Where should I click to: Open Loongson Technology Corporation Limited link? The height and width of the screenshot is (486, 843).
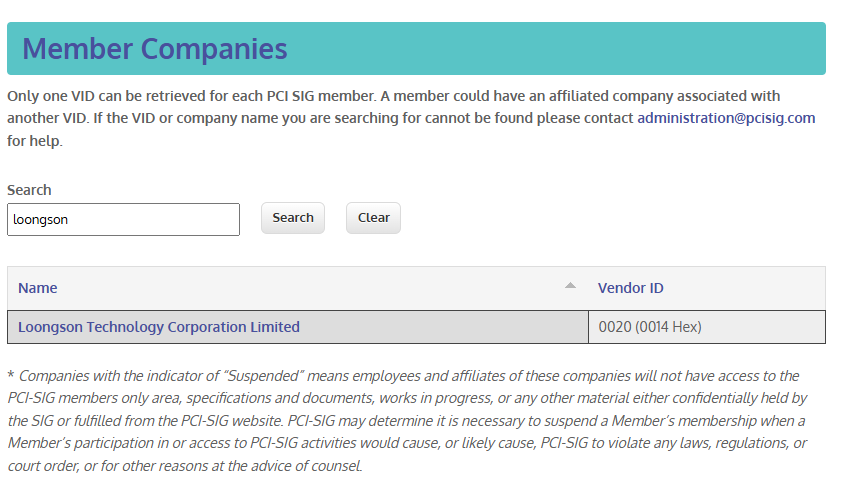click(158, 327)
